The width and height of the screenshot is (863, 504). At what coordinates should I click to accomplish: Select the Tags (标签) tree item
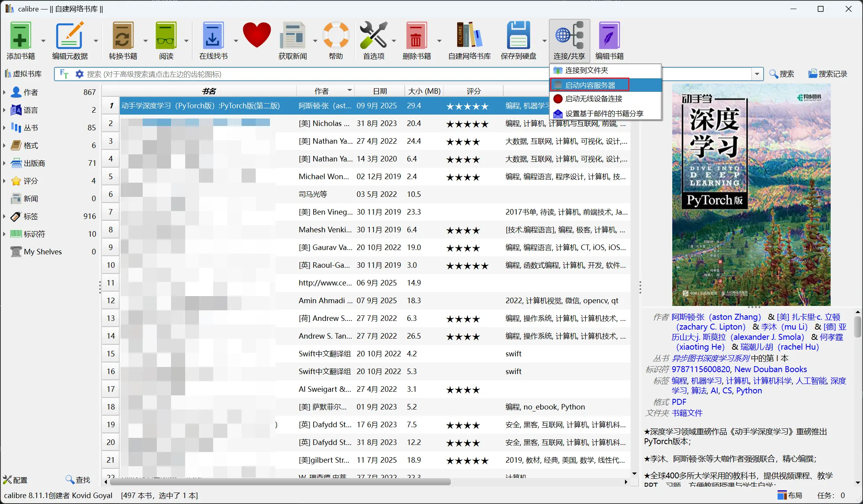coord(31,216)
